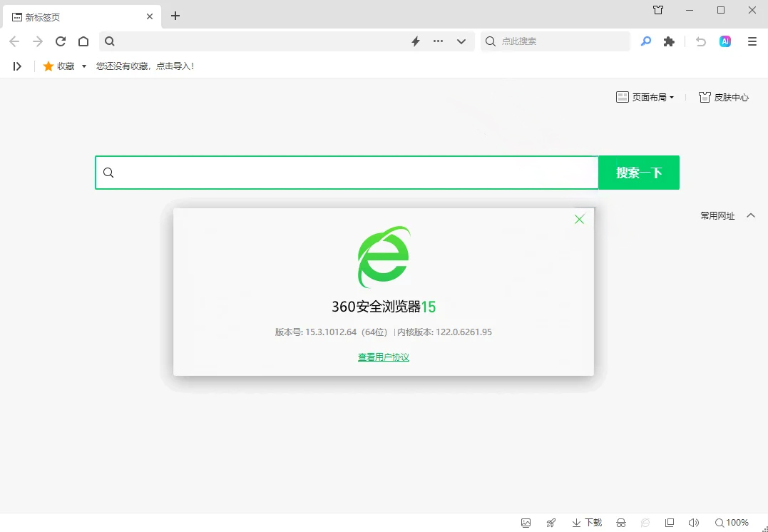Expand the 收藏 dropdown arrow
Image resolution: width=768 pixels, height=532 pixels.
(x=83, y=66)
